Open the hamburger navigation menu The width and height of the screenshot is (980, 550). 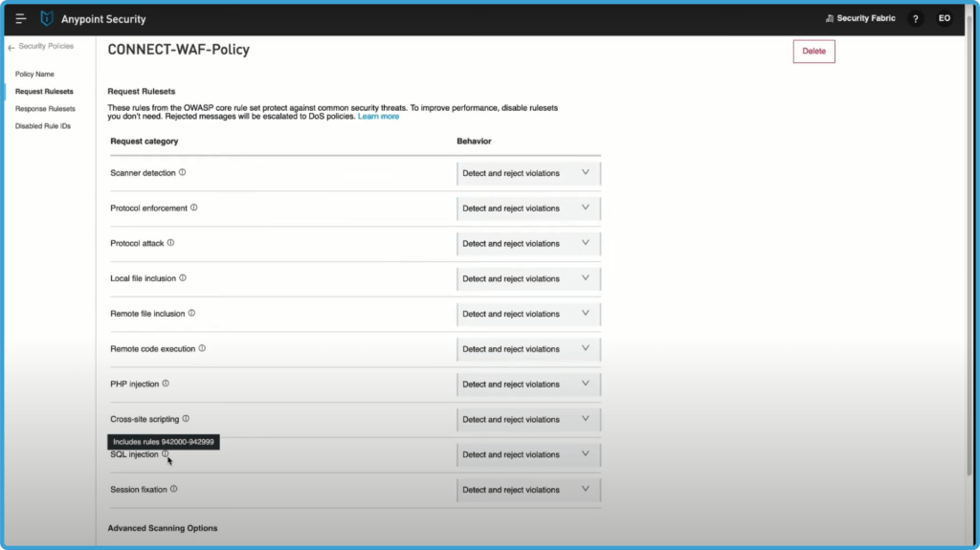tap(21, 19)
